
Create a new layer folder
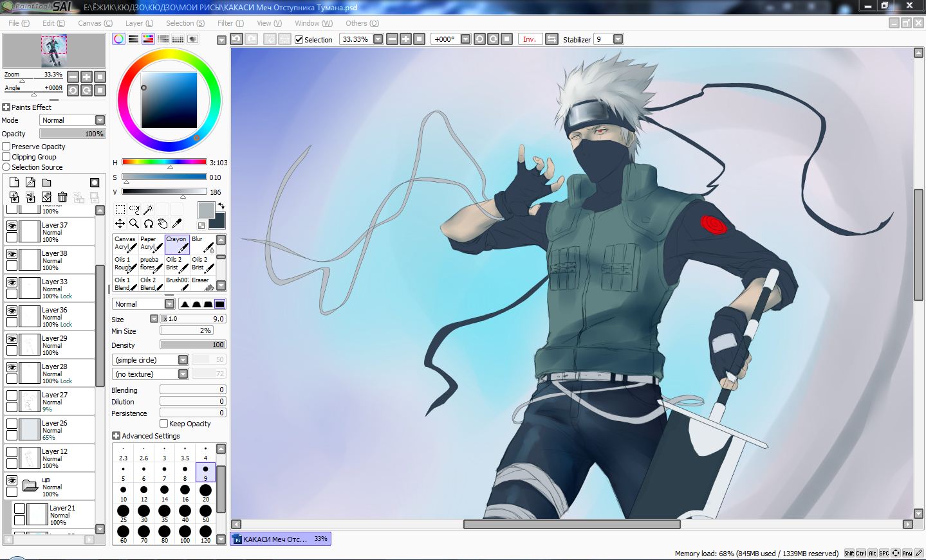point(46,183)
